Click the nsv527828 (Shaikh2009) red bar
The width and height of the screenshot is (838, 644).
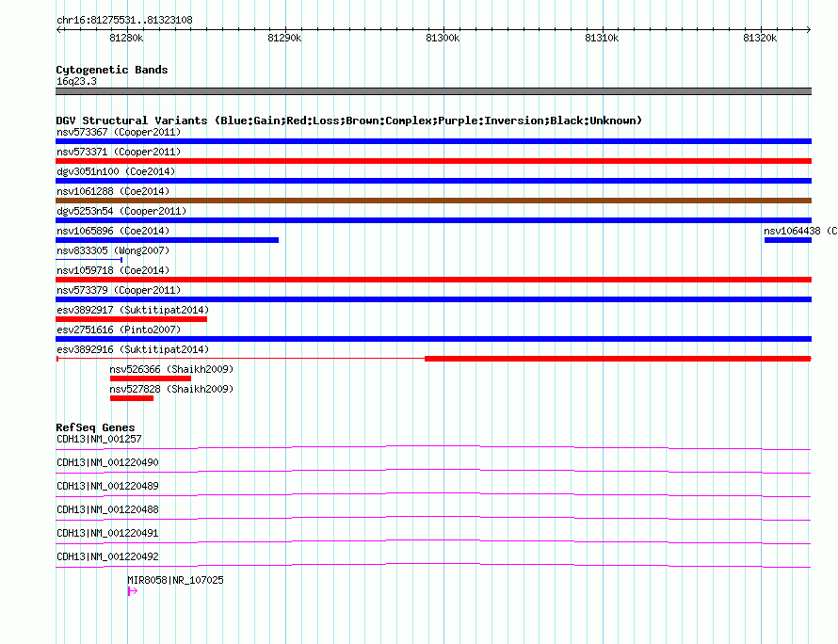coord(132,398)
